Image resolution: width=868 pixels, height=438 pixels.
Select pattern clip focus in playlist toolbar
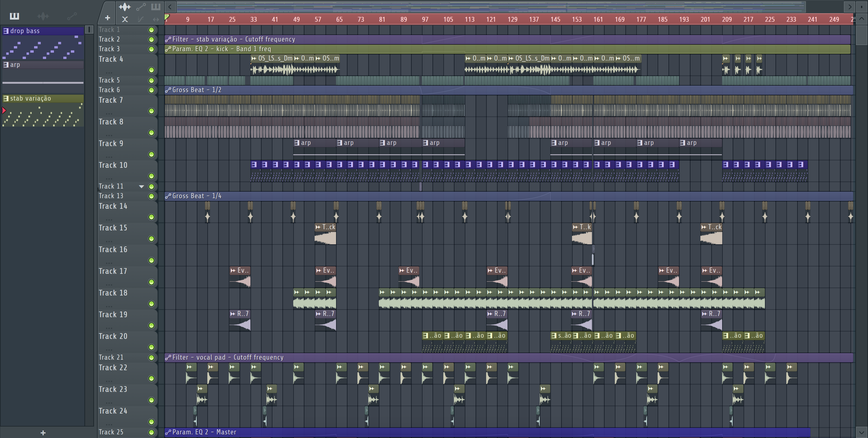[x=156, y=6]
